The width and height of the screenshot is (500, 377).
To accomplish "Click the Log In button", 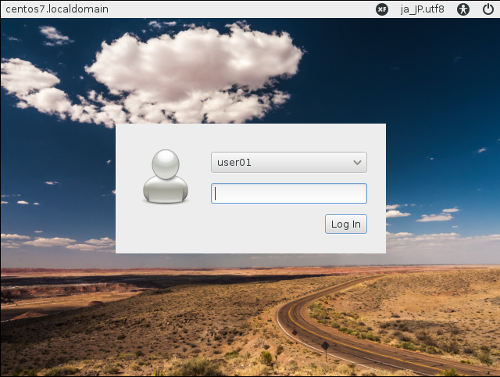I will (346, 224).
